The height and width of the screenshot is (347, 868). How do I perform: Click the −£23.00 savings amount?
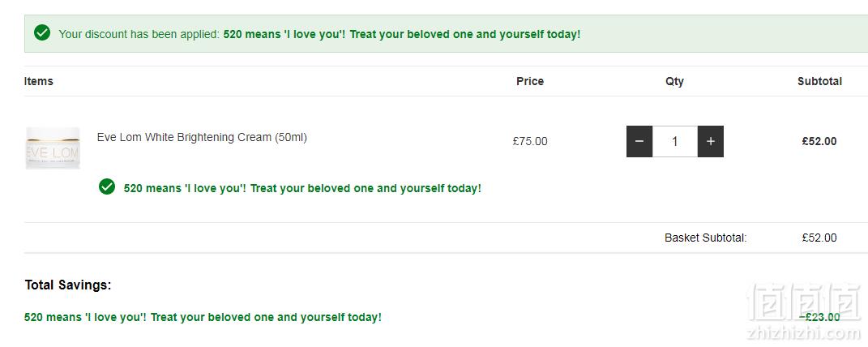[x=819, y=317]
